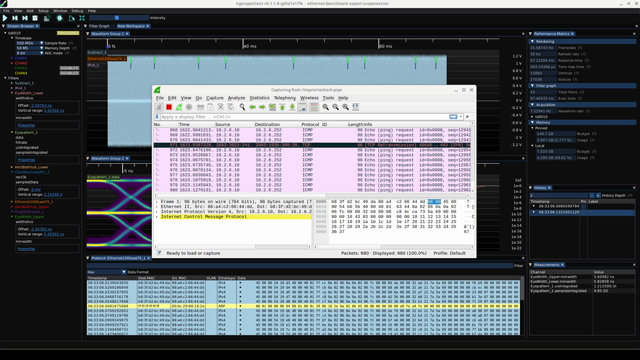Toggle Wireshark packet list colorize
The image size is (640, 360).
[x=314, y=107]
